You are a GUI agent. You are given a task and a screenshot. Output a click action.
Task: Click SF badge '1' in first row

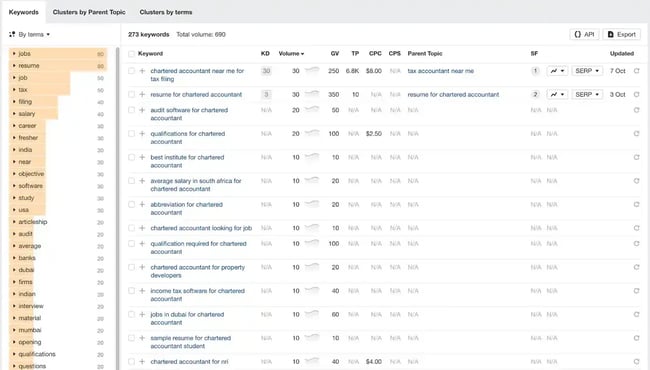[x=535, y=71]
